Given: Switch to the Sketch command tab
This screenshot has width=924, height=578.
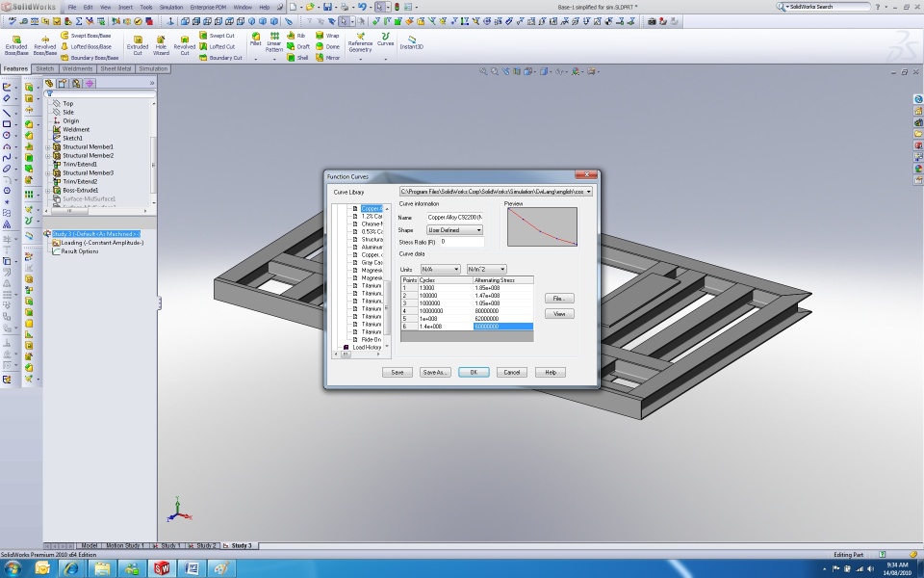Looking at the screenshot, I should point(45,69).
